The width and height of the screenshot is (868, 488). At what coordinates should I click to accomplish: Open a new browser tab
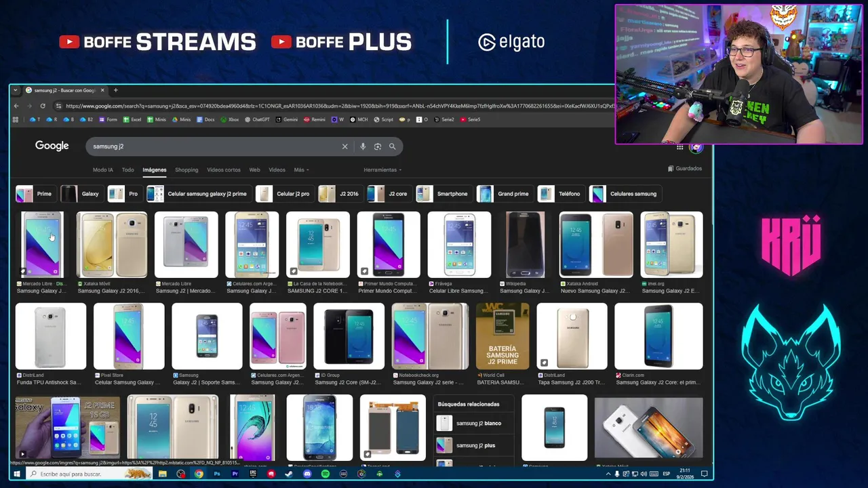pos(115,90)
